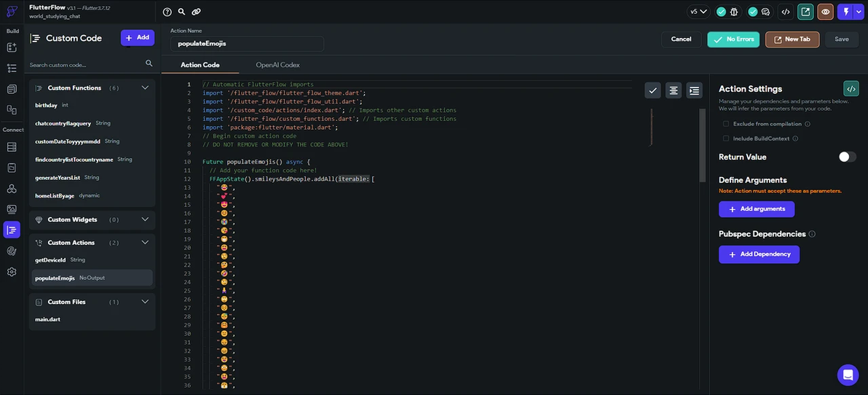The width and height of the screenshot is (868, 395).
Task: Click the search magnifier in top bar
Action: (x=181, y=12)
